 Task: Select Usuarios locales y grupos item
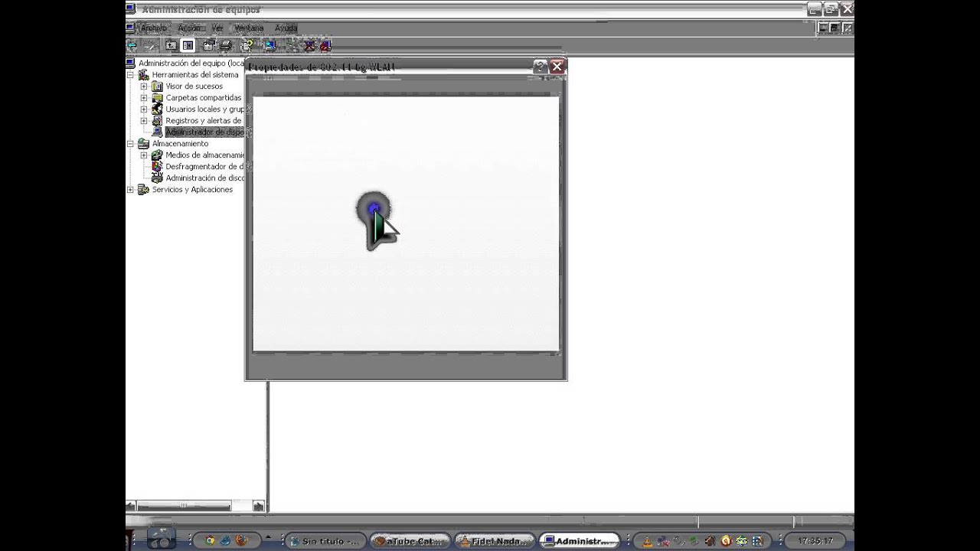pyautogui.click(x=204, y=109)
